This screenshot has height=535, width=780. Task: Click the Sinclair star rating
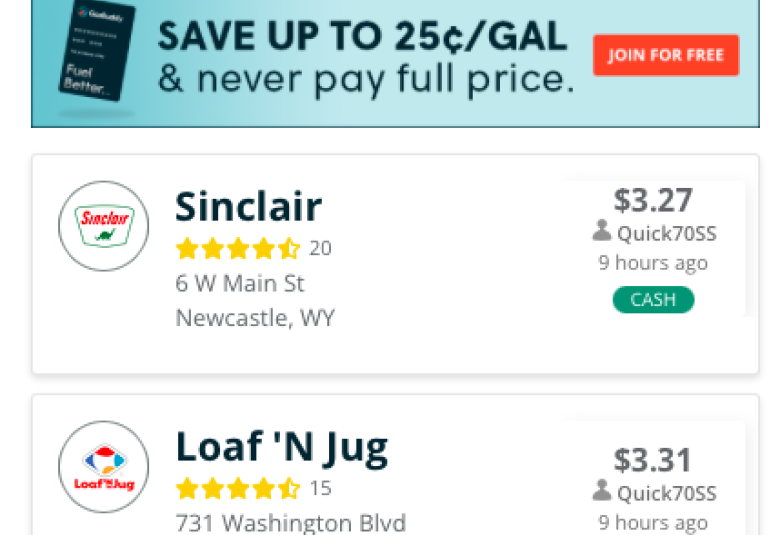(x=238, y=248)
